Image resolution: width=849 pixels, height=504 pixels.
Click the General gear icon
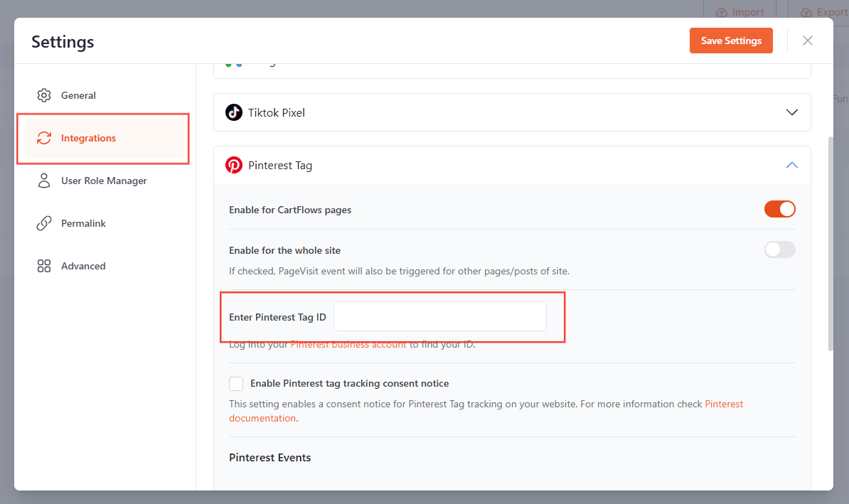(x=44, y=95)
